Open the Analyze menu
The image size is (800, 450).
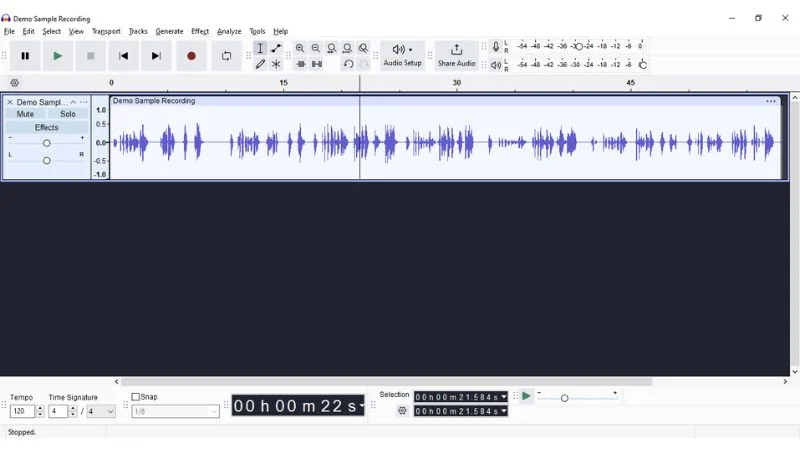(x=229, y=31)
